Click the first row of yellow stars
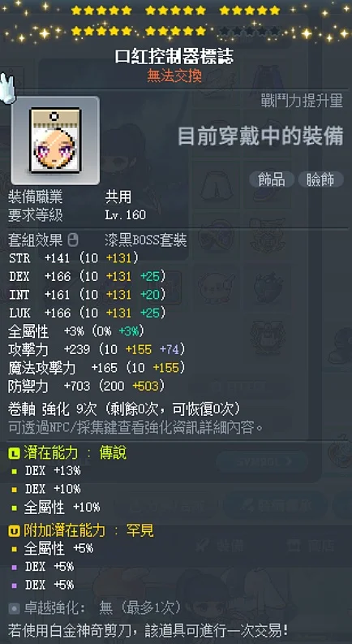Viewport: 352px width, 644px height. pyautogui.click(x=175, y=11)
